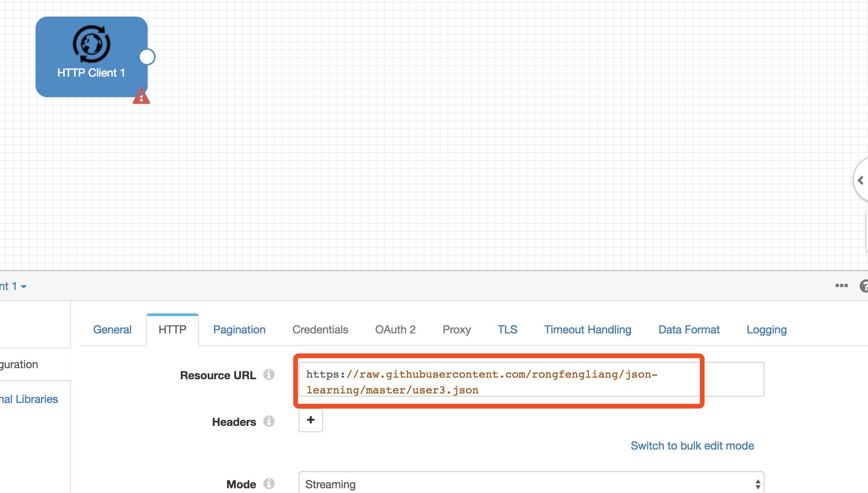Click the output connector of HTTP Client 1
Viewport: 868px width, 493px height.
coord(147,57)
